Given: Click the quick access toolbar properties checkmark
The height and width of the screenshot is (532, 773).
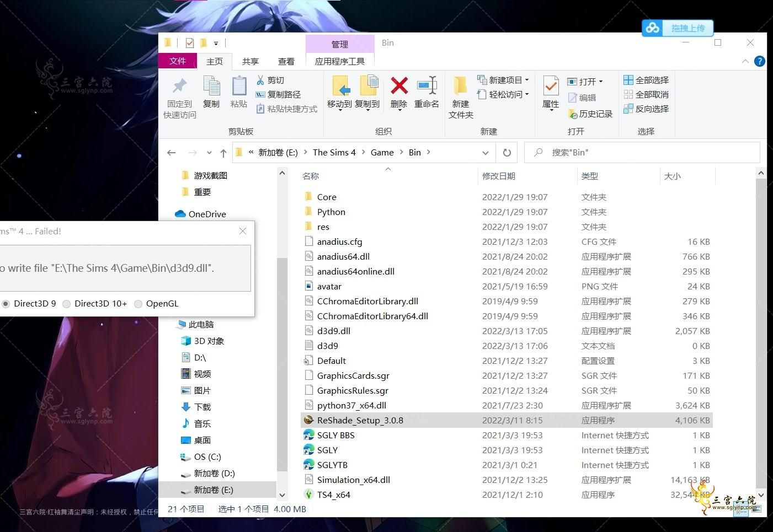Looking at the screenshot, I should click(x=190, y=43).
